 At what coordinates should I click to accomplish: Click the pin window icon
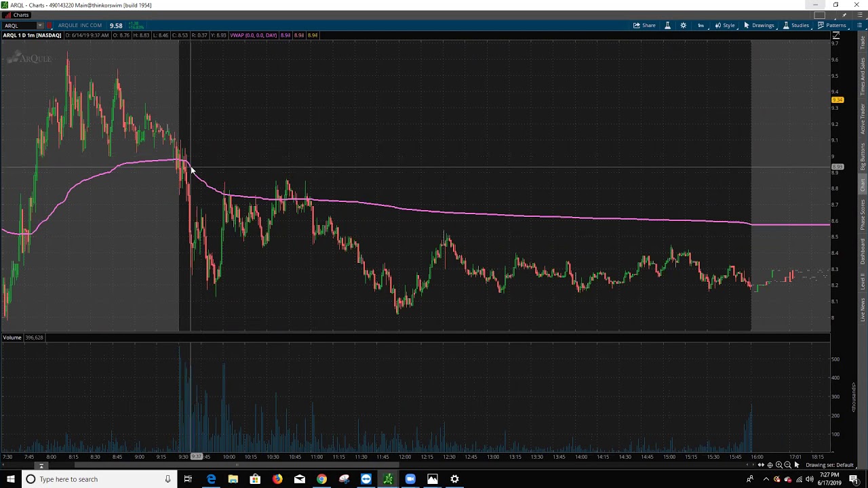click(x=843, y=16)
